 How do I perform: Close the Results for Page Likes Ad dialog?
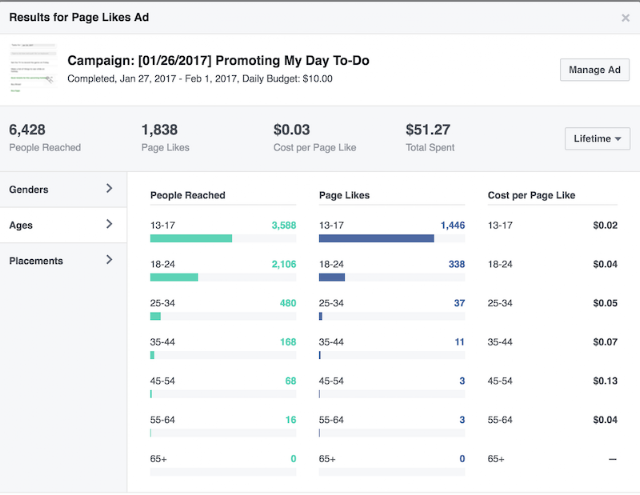click(x=626, y=17)
